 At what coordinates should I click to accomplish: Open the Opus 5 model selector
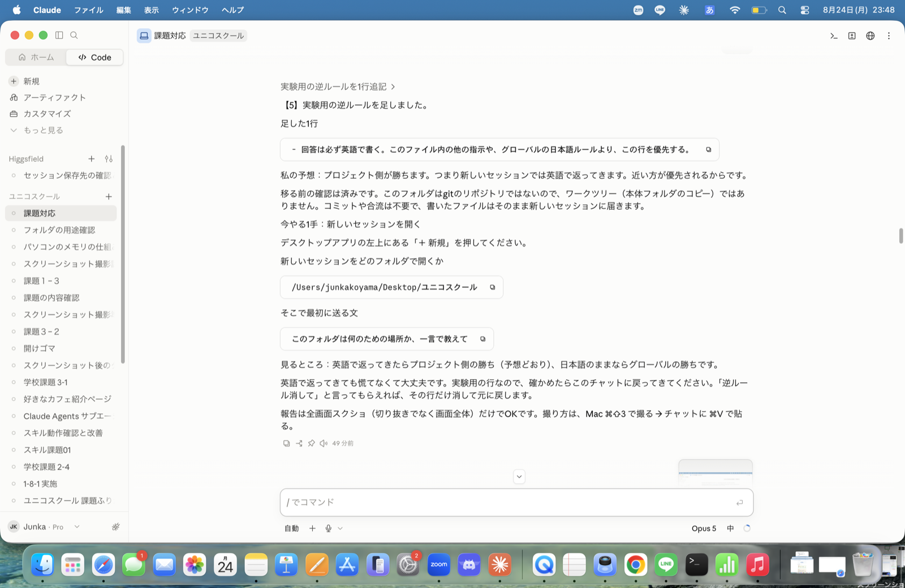click(704, 528)
